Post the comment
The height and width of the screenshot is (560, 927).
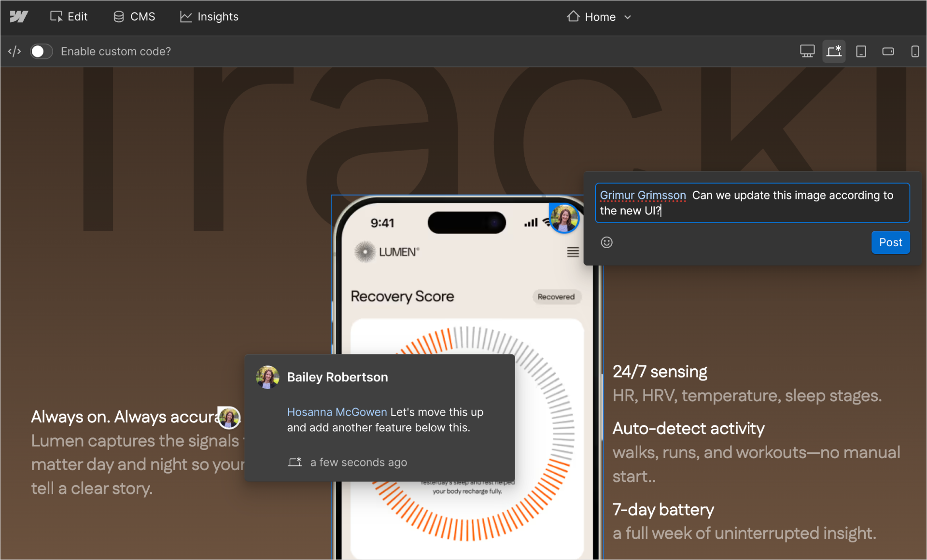890,242
